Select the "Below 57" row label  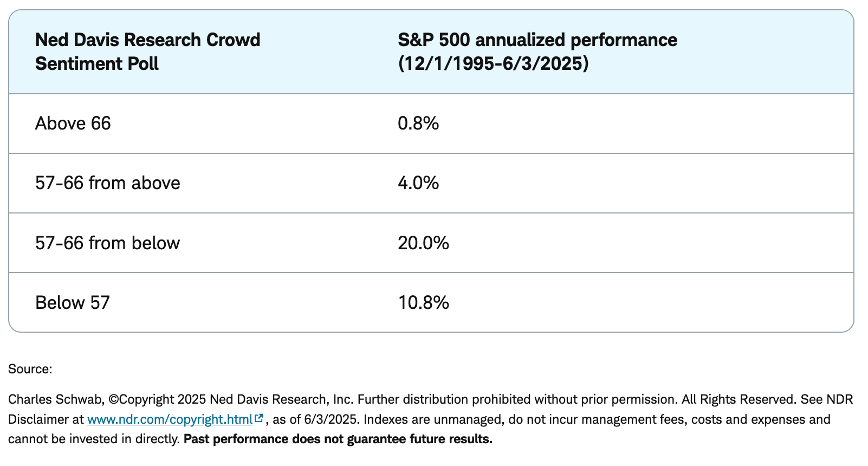(x=72, y=302)
